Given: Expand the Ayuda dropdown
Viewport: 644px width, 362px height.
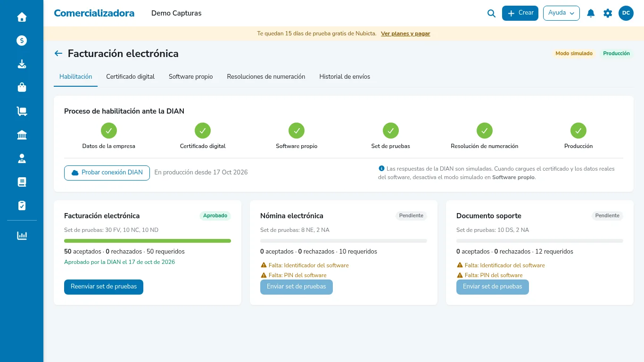Looking at the screenshot, I should pos(561,13).
